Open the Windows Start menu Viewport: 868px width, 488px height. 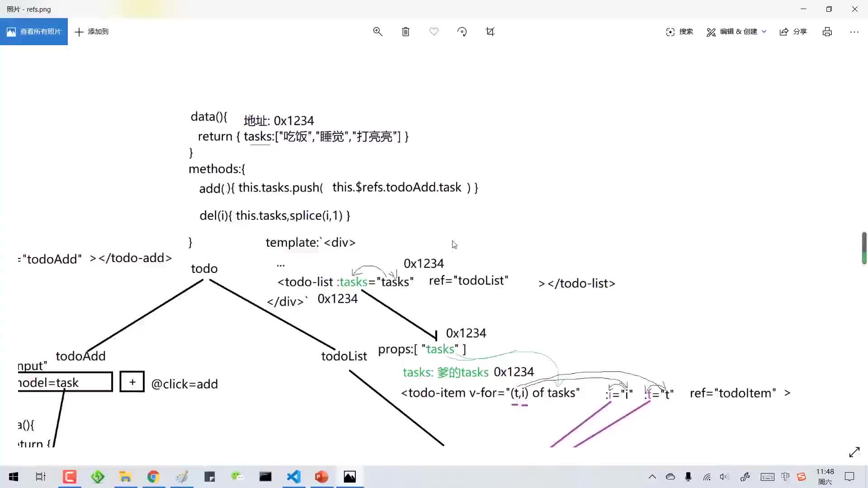[x=14, y=477]
